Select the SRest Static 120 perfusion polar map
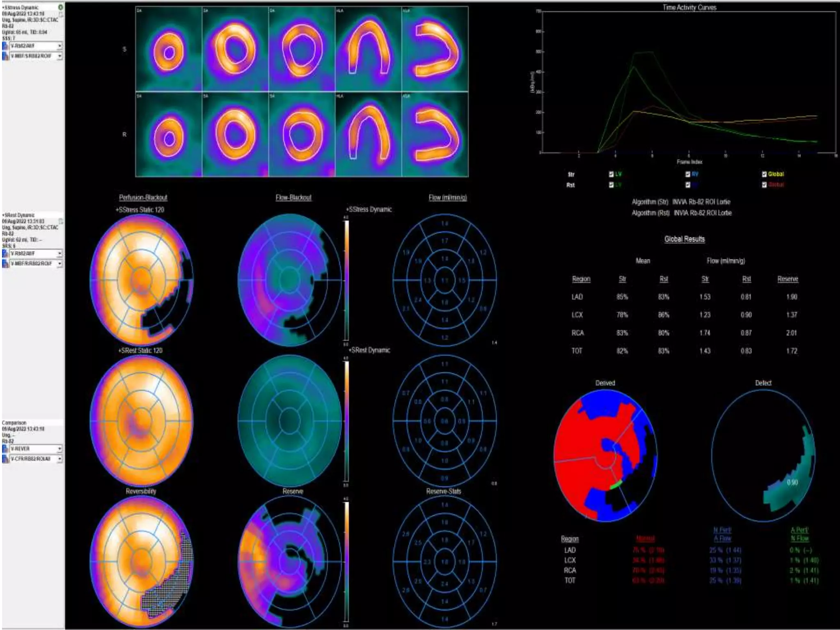 point(142,421)
